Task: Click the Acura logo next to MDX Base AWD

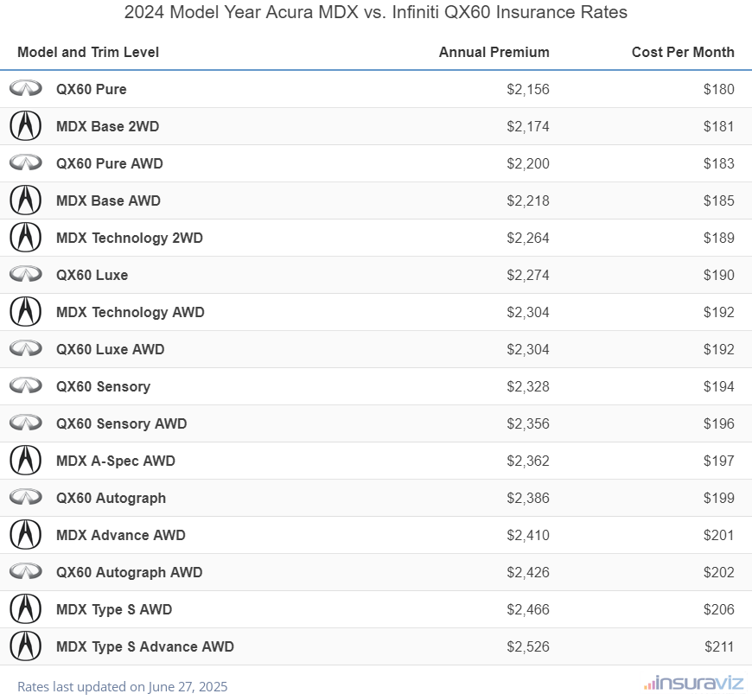Action: point(26,200)
